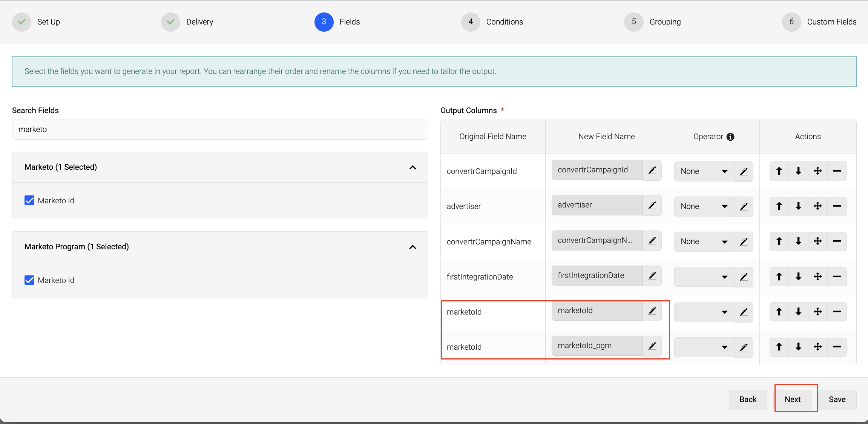Jump to Custom Fields step
The width and height of the screenshot is (868, 424).
pyautogui.click(x=819, y=22)
